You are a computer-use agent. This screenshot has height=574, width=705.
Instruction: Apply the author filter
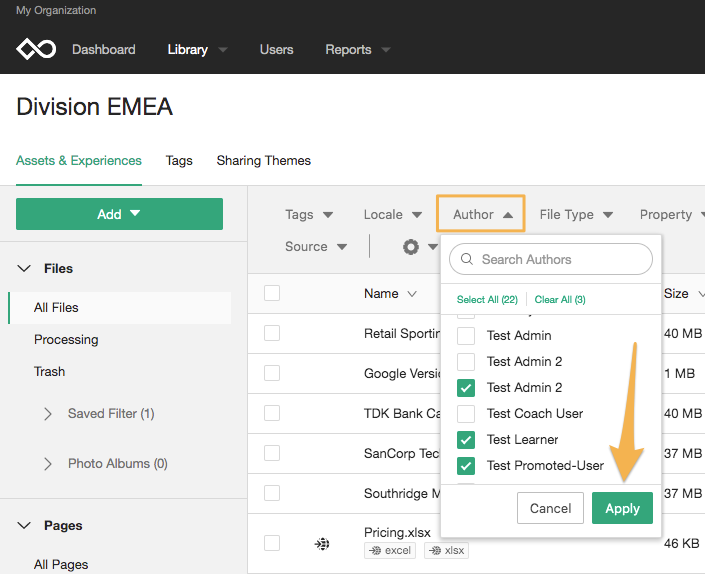[x=622, y=508]
